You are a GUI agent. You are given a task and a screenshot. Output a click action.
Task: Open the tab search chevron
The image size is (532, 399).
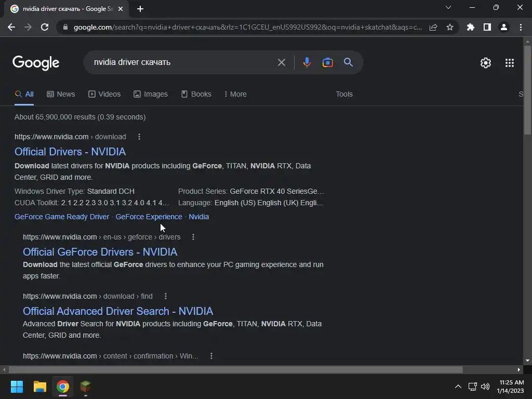[448, 7]
